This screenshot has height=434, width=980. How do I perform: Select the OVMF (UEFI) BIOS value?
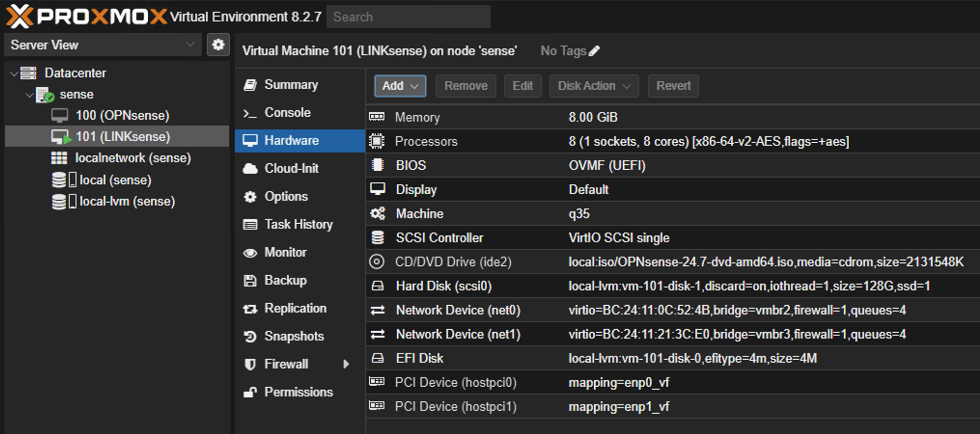click(x=607, y=165)
